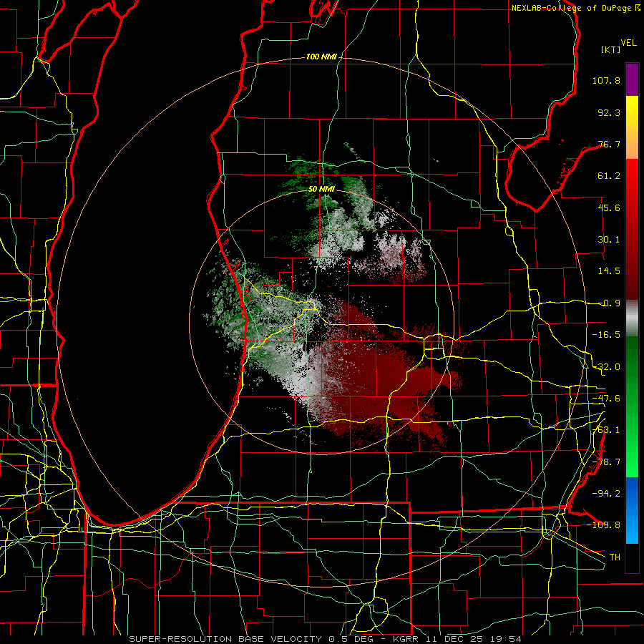Click the 30.1 velocity scale value
Viewport: 644px width, 644px height.
[x=609, y=240]
